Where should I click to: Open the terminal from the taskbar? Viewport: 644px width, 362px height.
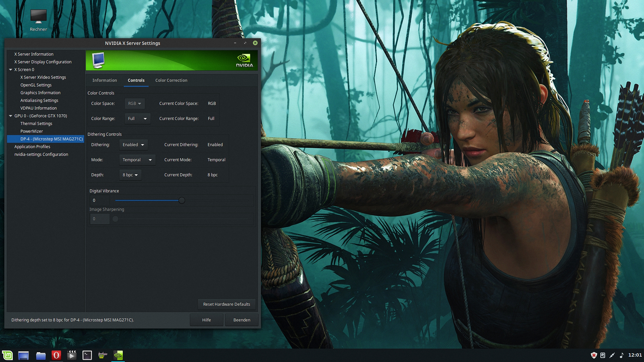click(87, 355)
